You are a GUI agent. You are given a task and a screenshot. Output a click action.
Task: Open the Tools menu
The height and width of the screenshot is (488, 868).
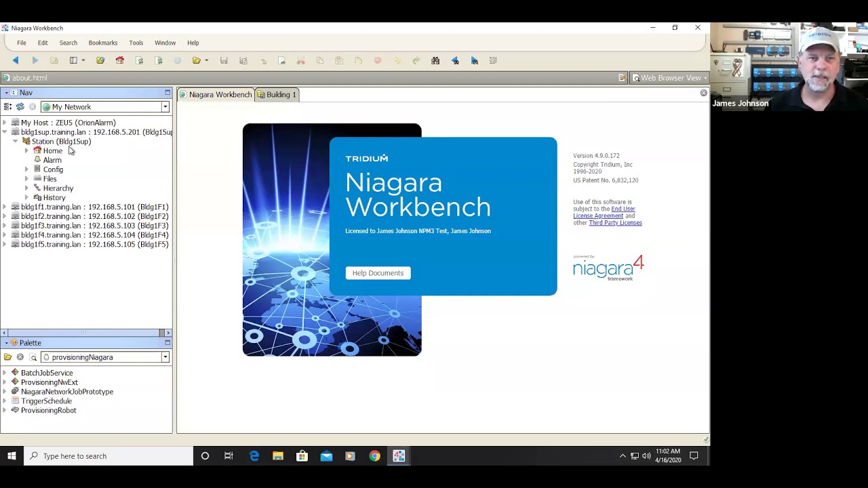click(x=136, y=43)
